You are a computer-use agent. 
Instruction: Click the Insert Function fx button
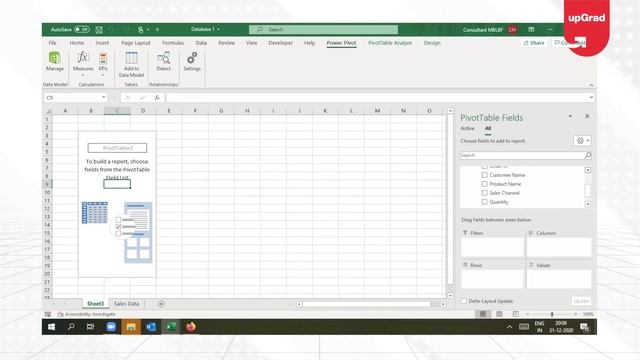[x=157, y=98]
